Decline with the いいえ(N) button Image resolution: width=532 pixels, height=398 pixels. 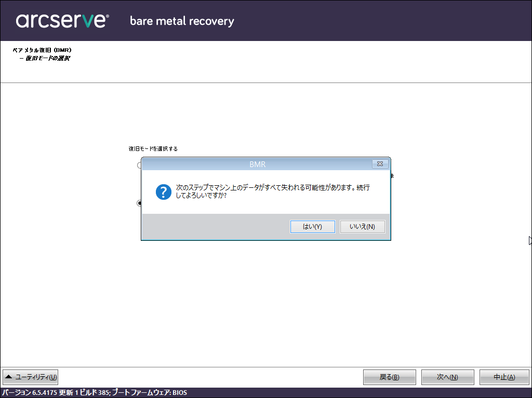(362, 226)
